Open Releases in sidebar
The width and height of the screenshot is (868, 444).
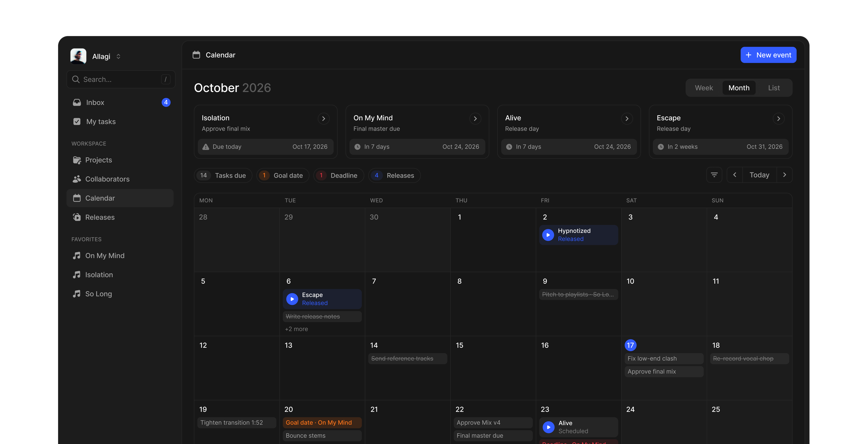coord(120,217)
